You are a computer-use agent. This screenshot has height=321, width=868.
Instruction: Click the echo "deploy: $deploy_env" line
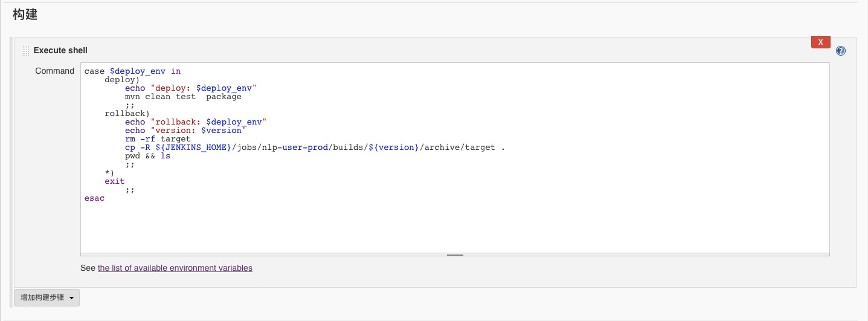(191, 88)
